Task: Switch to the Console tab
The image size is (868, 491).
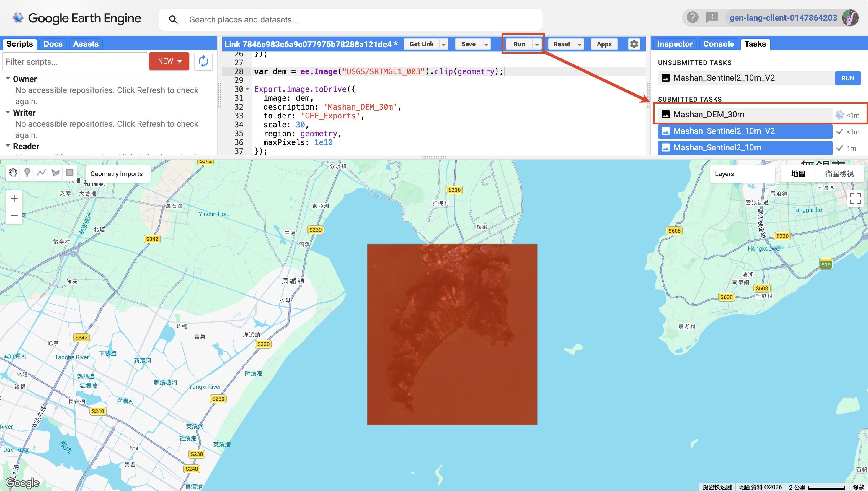Action: pyautogui.click(x=718, y=44)
